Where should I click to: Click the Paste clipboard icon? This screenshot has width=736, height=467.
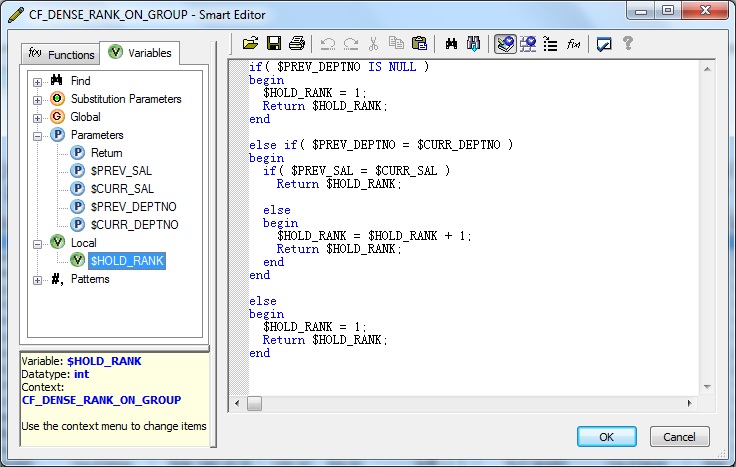pos(419,44)
